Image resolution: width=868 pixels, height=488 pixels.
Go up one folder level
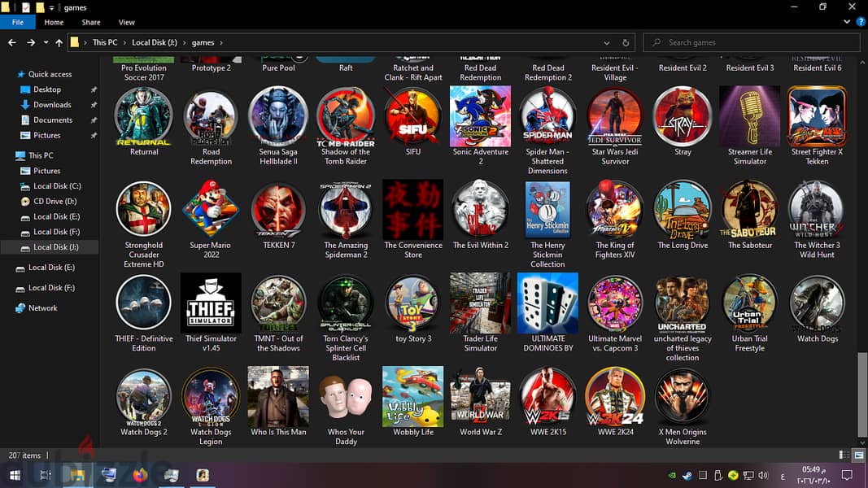[x=59, y=42]
